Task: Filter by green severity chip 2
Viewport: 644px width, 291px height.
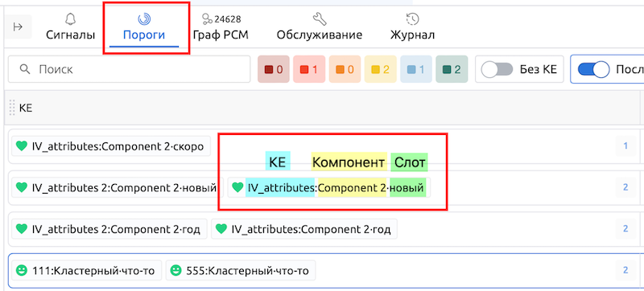Action: click(x=452, y=69)
